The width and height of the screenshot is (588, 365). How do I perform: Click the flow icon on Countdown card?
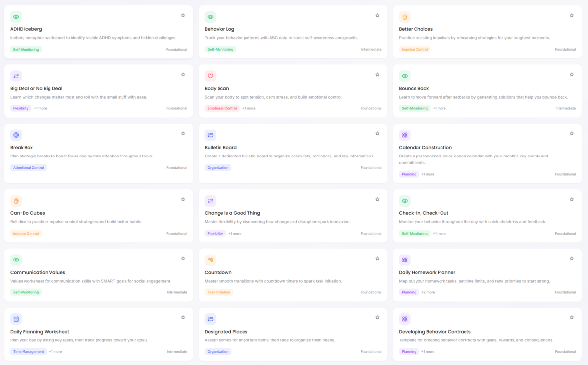coord(210,260)
